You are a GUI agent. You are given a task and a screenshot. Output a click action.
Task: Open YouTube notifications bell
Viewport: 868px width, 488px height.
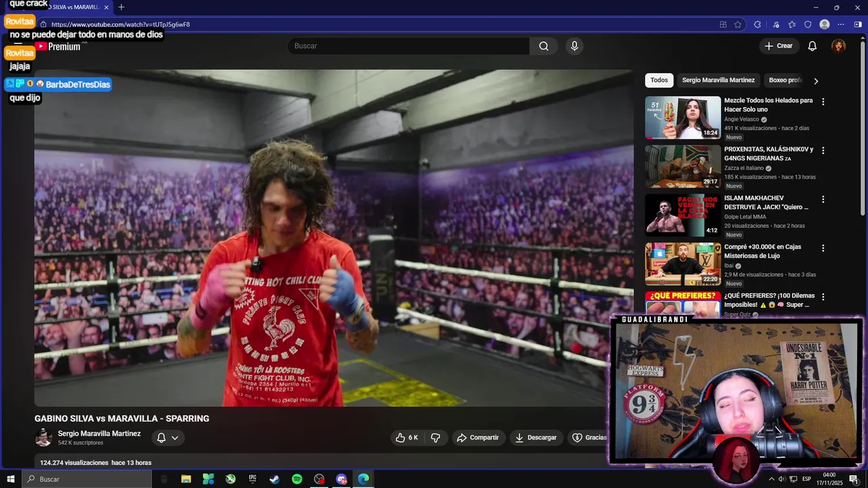pyautogui.click(x=812, y=46)
